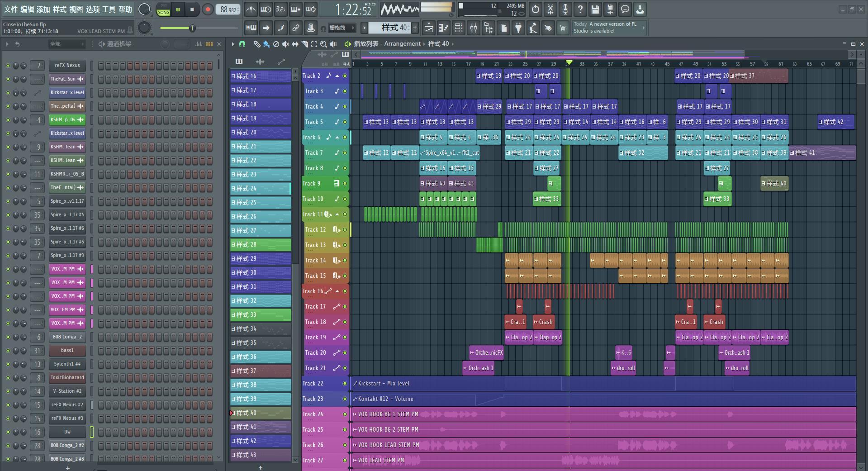This screenshot has height=471, width=868.
Task: Select the Slice tool in playlist
Action: click(304, 44)
